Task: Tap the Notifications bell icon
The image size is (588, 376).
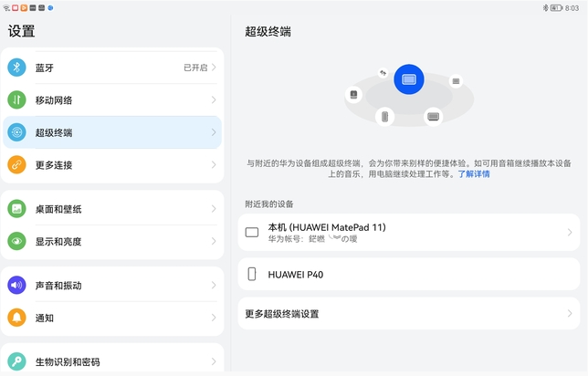Action: pos(16,318)
